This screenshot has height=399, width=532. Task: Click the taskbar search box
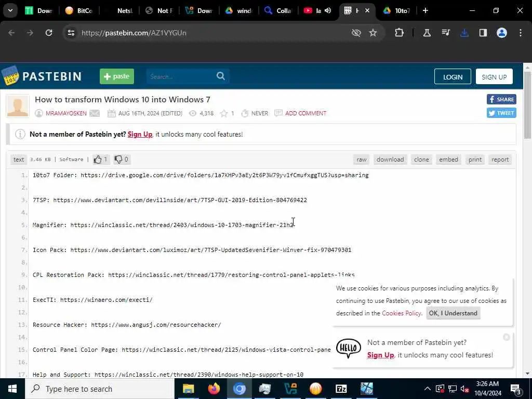point(100,389)
